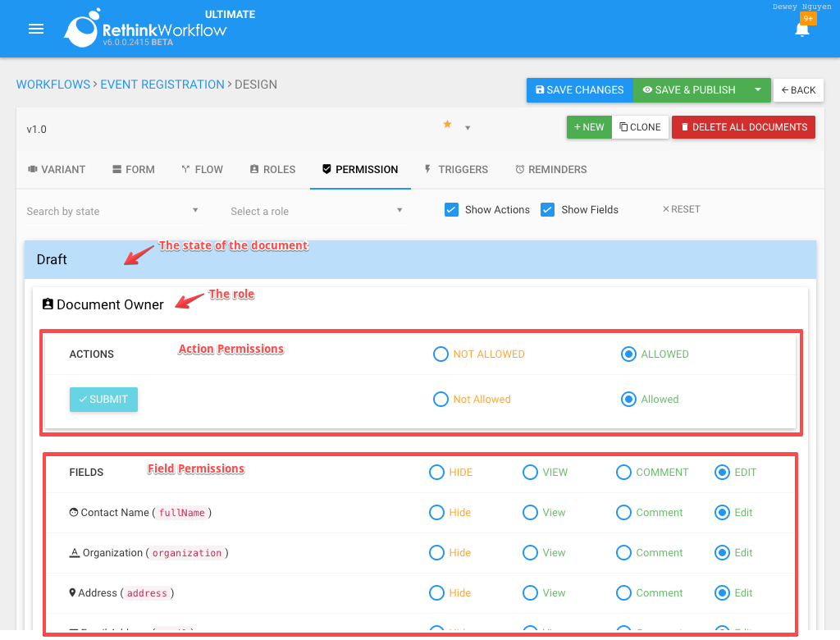This screenshot has width=840, height=640.
Task: Go to EVENT REGISTRATION via breadcrumb link
Action: (162, 84)
